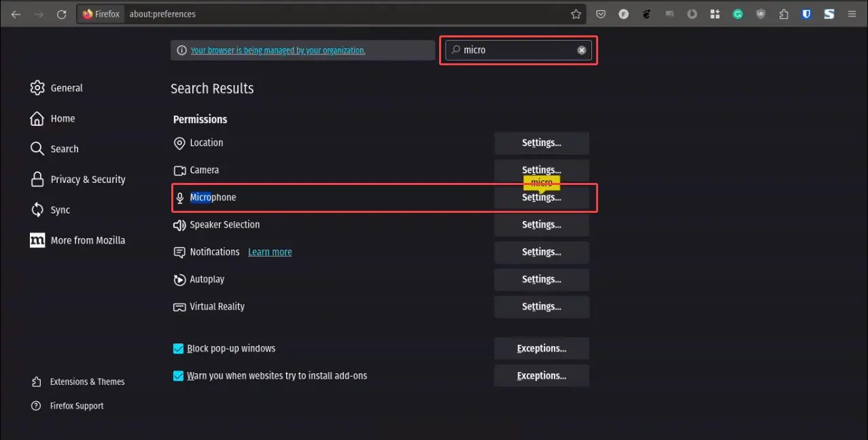
Task: Focus the settings search box containing micro
Action: (517, 50)
